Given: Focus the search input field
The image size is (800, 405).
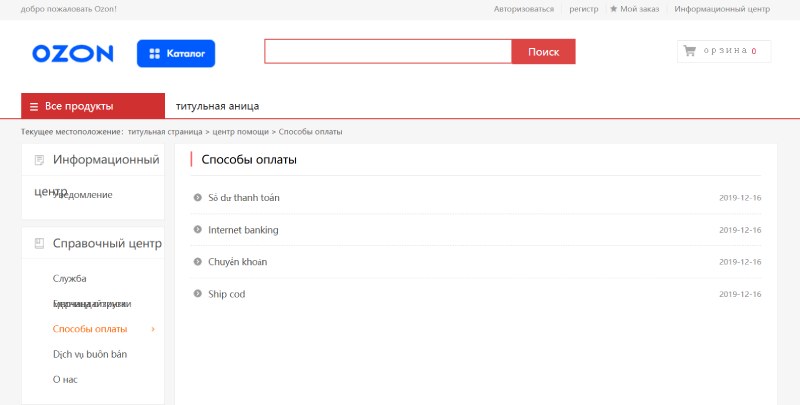Looking at the screenshot, I should click(388, 52).
